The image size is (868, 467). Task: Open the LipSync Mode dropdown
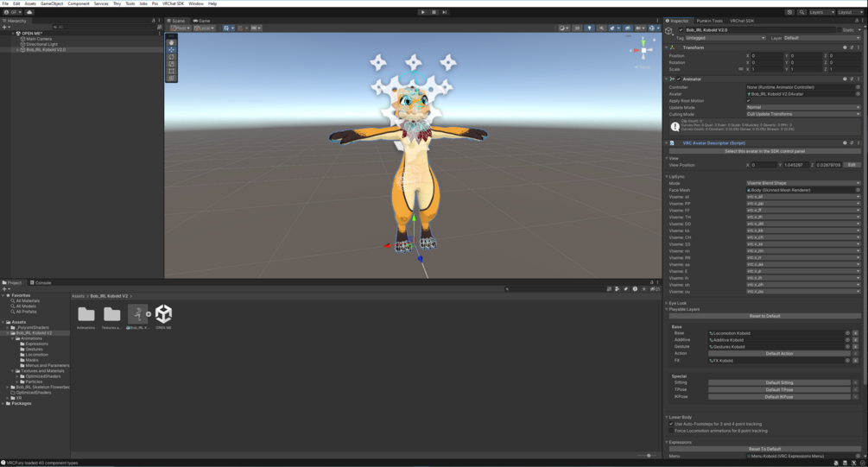[803, 183]
